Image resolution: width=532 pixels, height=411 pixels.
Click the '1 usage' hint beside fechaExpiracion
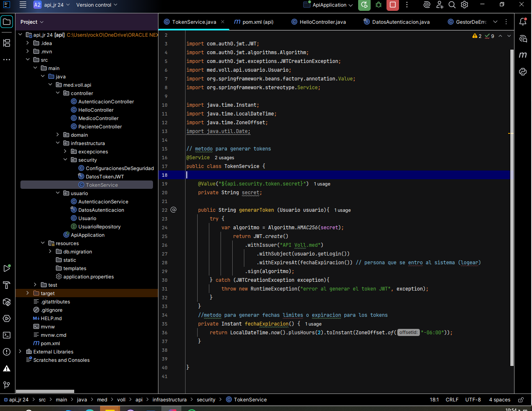tap(313, 324)
